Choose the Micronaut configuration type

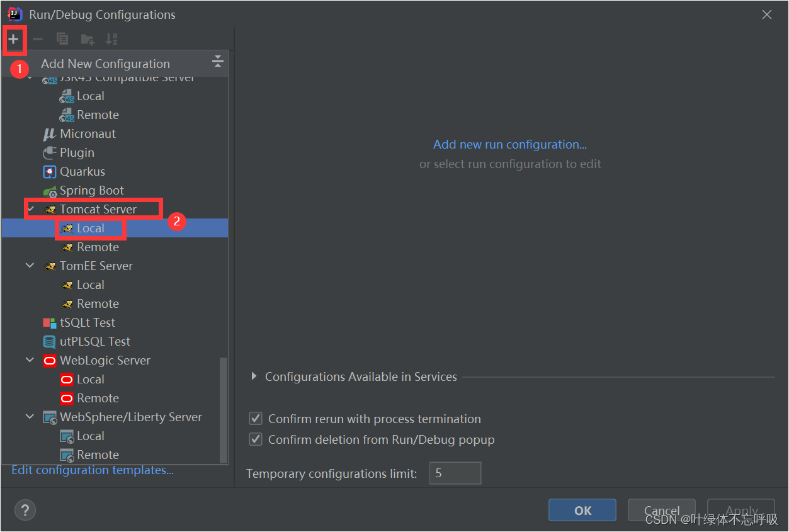88,133
